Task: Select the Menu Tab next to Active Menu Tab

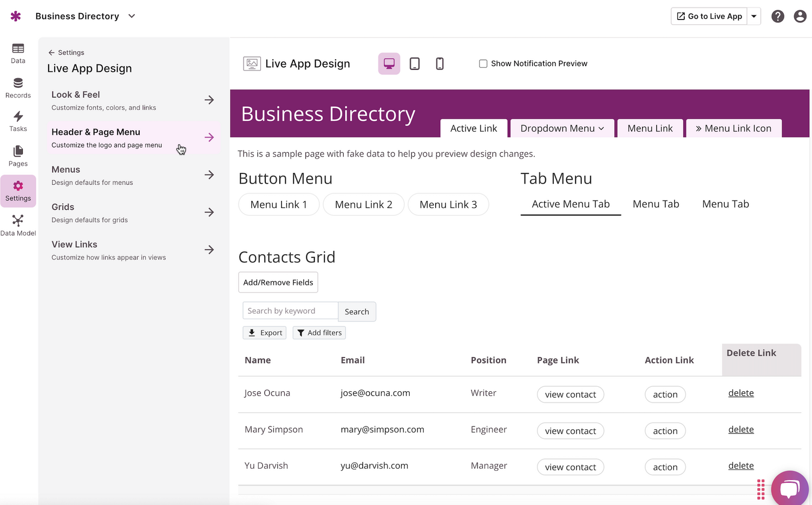Action: click(x=656, y=204)
